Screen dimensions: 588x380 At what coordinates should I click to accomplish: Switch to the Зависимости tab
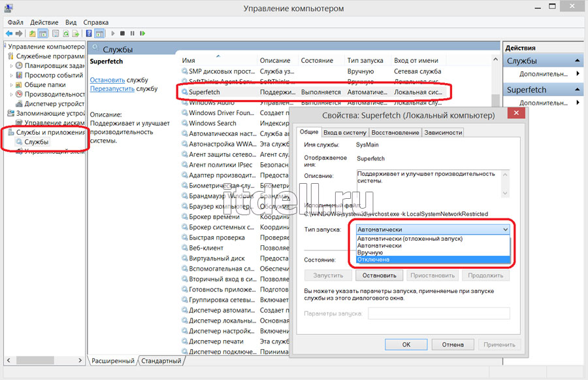coord(443,133)
